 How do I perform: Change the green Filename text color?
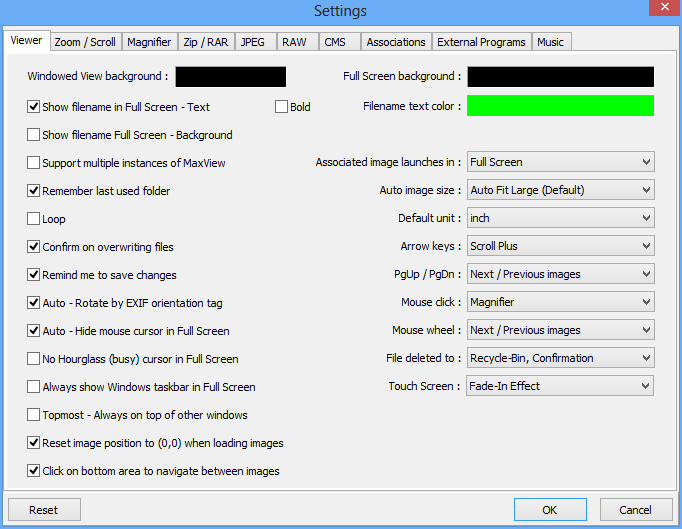(x=560, y=106)
